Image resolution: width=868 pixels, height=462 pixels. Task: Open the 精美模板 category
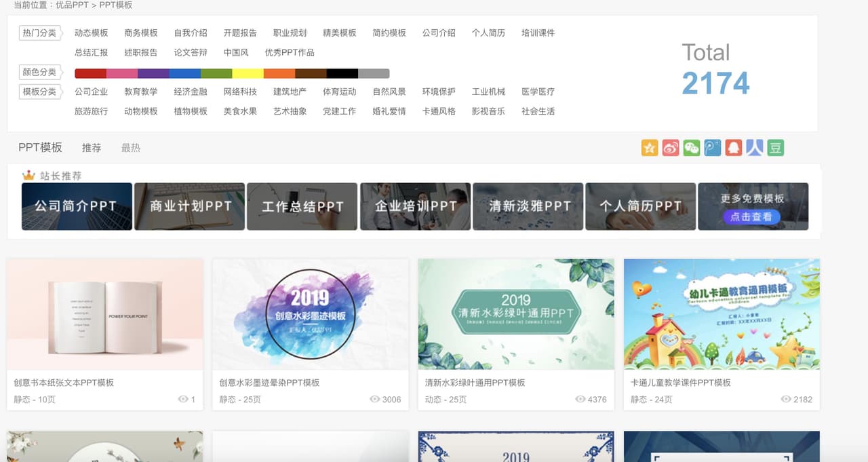pyautogui.click(x=340, y=33)
